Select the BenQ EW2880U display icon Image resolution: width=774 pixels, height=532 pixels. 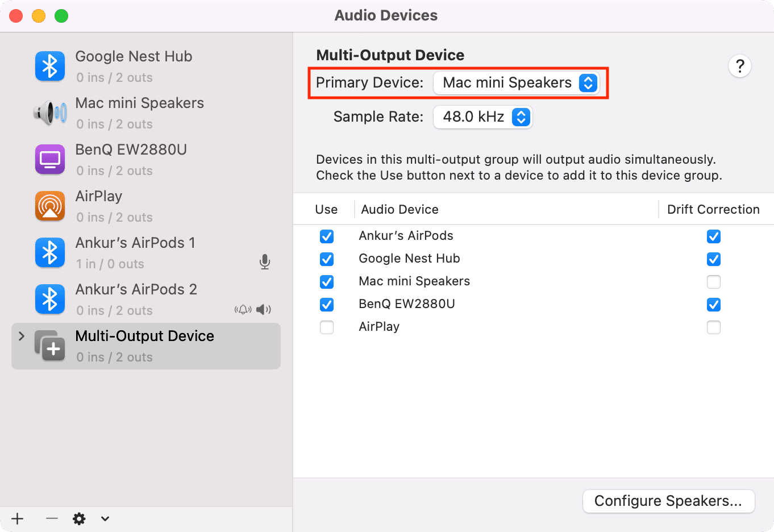(x=50, y=160)
